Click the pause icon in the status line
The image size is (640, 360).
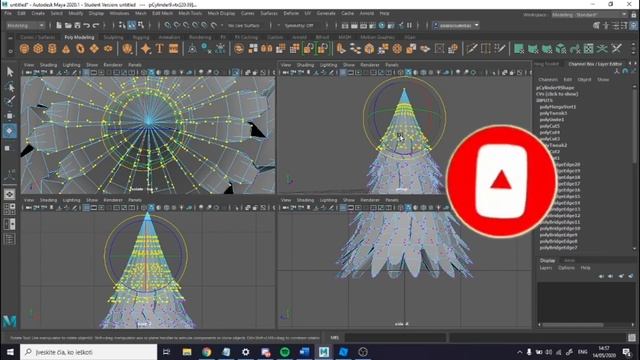[409, 25]
